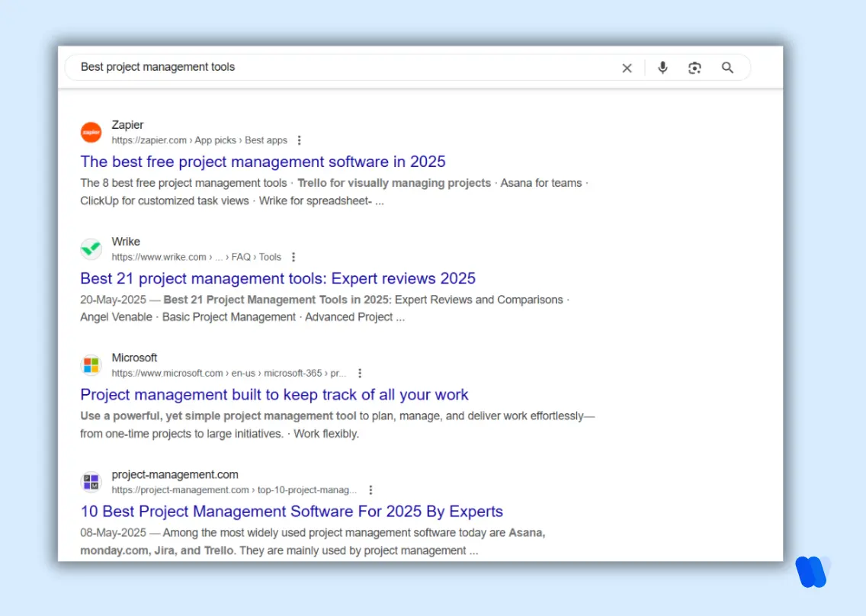The height and width of the screenshot is (616, 866).
Task: Open "Best 21 project management tools: Expert reviews 2025"
Action: click(x=277, y=278)
